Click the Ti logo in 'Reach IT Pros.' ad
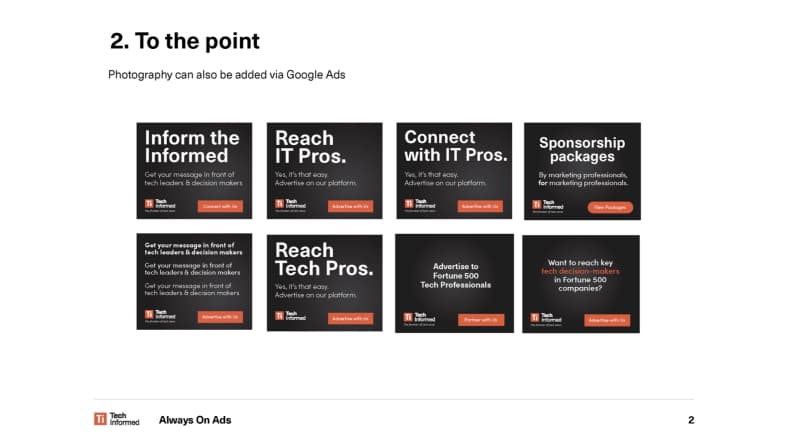 click(279, 204)
